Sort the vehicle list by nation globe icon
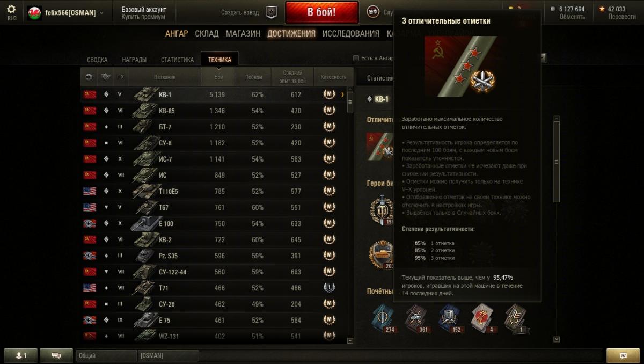Screen dimensions: 644x364 click(89, 77)
